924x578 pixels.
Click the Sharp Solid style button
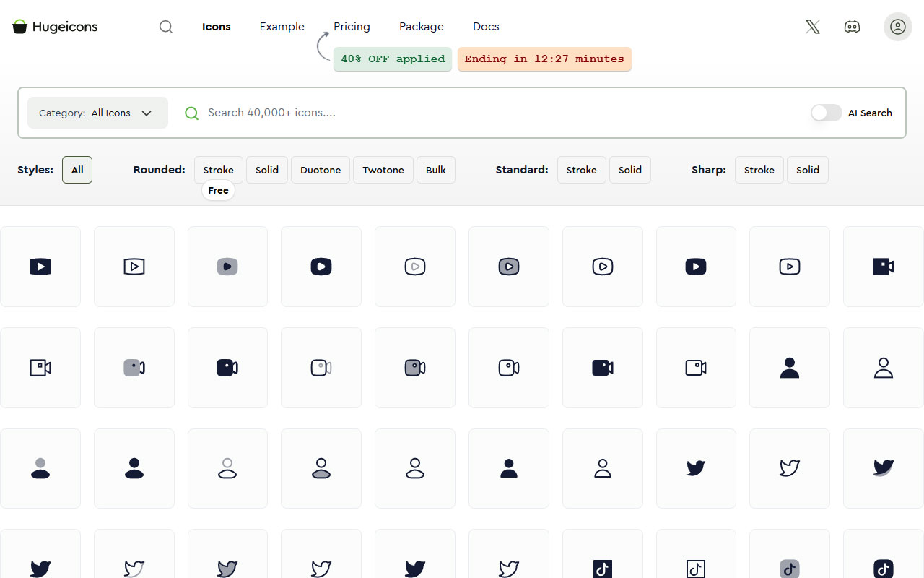click(807, 170)
